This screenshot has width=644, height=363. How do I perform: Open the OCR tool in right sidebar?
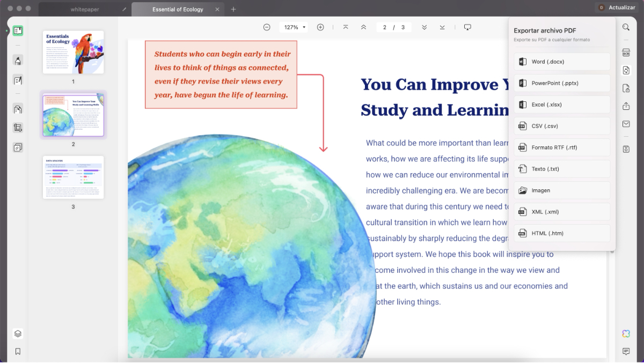tap(626, 53)
